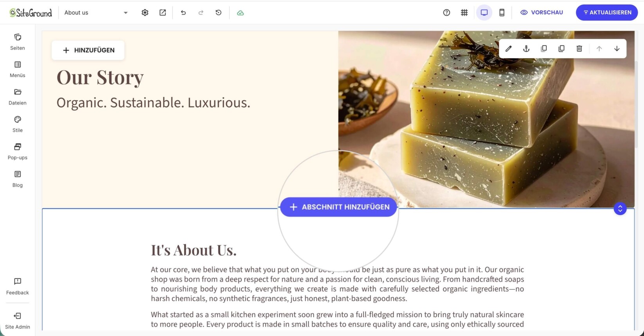Viewport: 644px width, 336px height.
Task: Move section down arrow
Action: (617, 49)
